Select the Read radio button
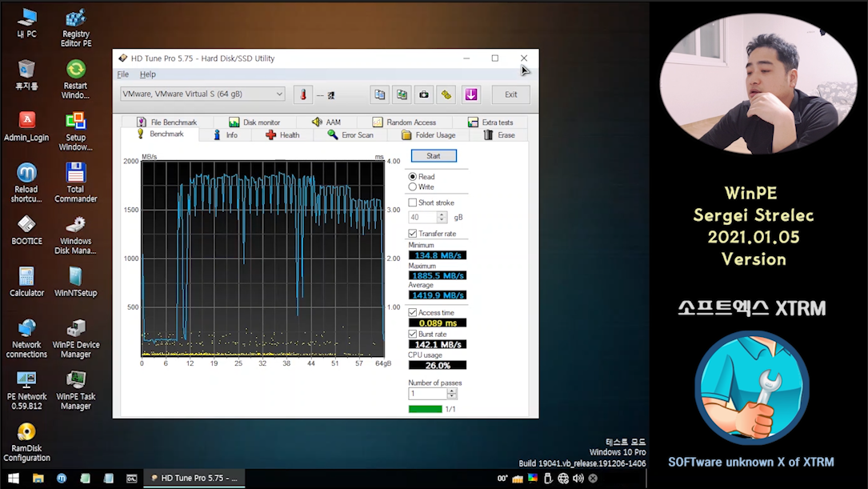Screen dimensions: 868x489 [413, 177]
